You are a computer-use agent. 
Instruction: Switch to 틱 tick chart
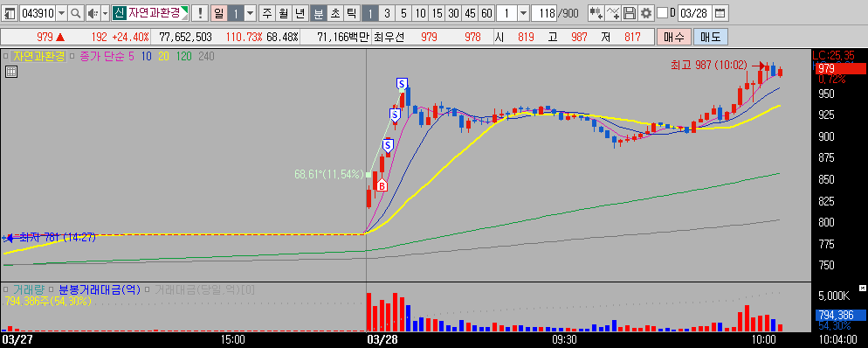click(x=351, y=13)
